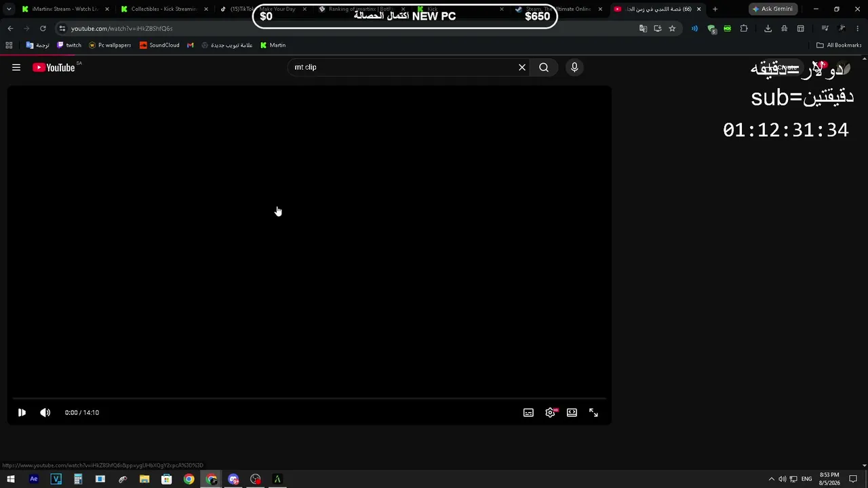868x488 pixels.
Task: Open Chrome downloads
Action: (x=768, y=28)
